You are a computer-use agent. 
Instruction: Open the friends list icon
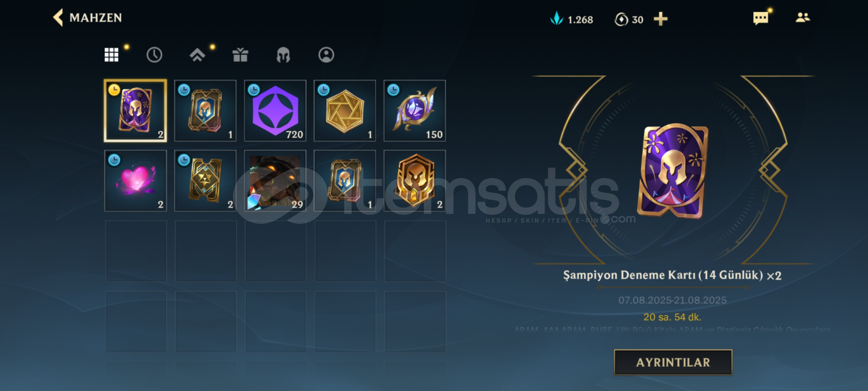click(x=803, y=17)
